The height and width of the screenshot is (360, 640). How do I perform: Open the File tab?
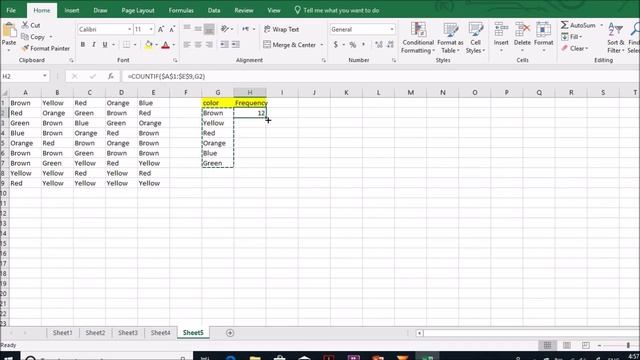[x=11, y=10]
